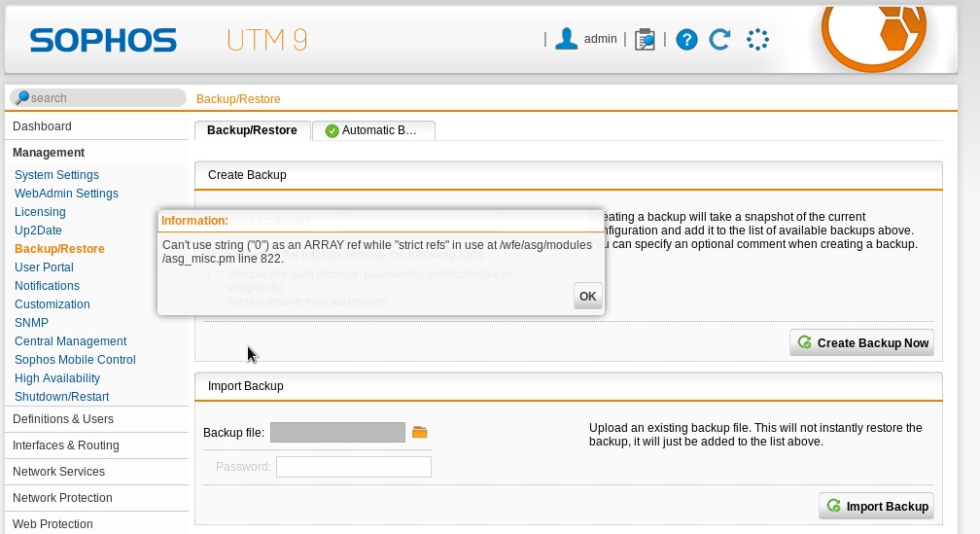Switch to the Backup/Restore tab
Image resolution: width=980 pixels, height=534 pixels.
click(x=252, y=130)
